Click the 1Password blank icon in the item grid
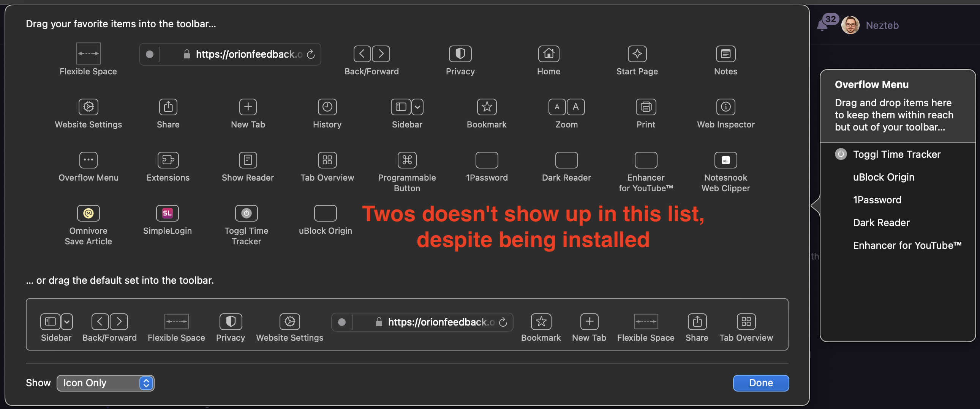 487,160
